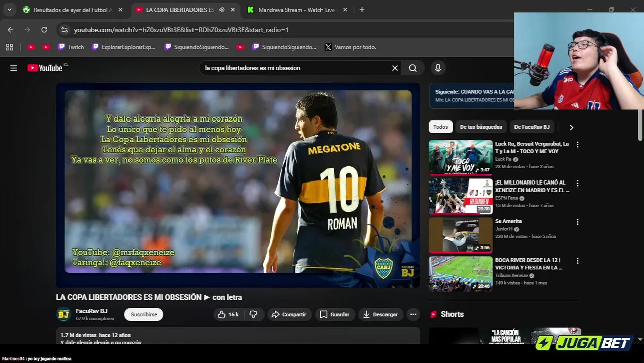Go back in browser history

click(11, 30)
